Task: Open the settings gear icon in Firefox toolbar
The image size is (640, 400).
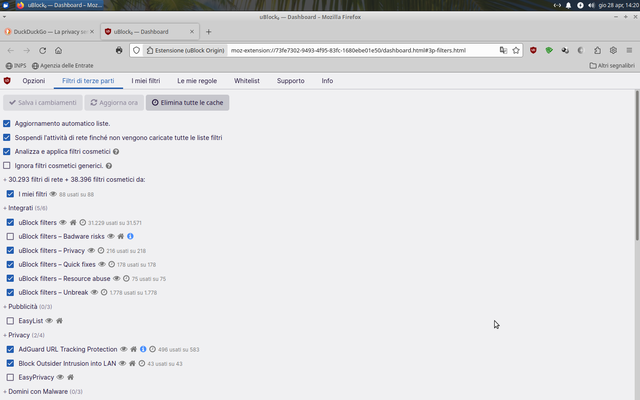Action: pos(613,50)
